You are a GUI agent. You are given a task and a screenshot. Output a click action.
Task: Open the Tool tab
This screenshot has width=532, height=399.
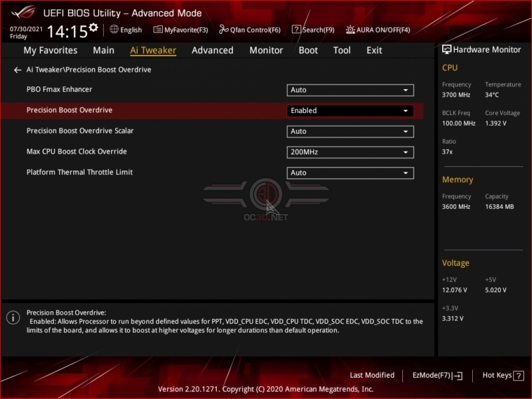click(x=342, y=51)
